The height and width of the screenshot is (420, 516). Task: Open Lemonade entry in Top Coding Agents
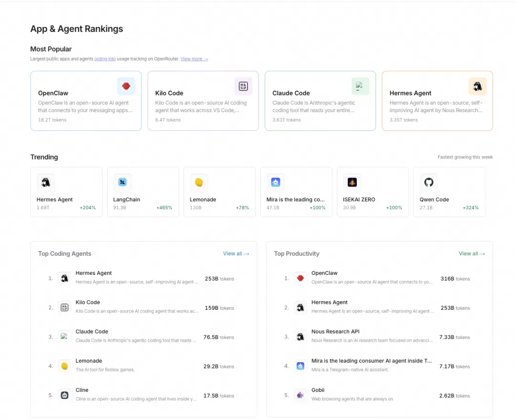coord(89,361)
